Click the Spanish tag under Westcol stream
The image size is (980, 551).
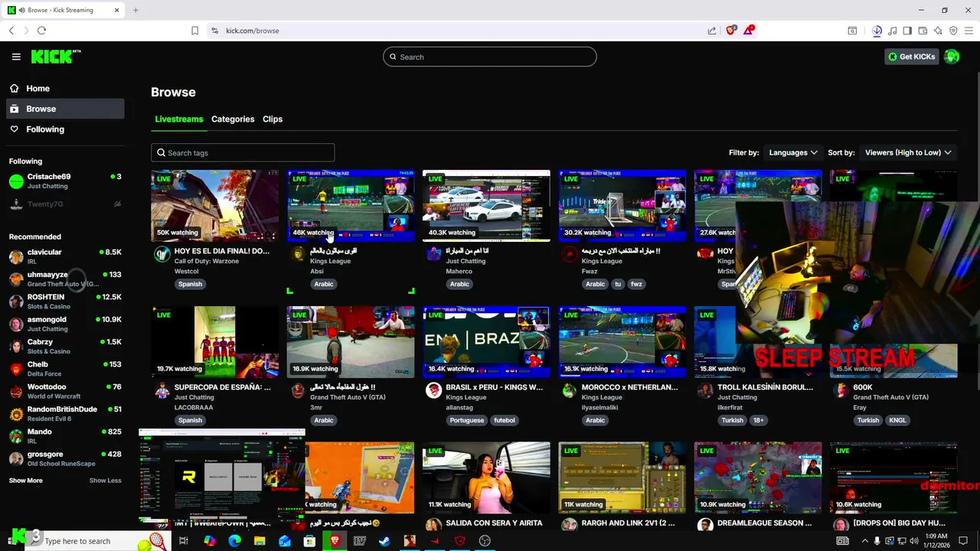point(190,284)
